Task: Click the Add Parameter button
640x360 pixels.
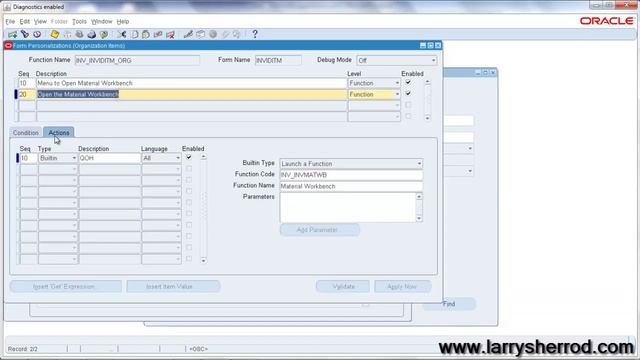Action: point(320,230)
